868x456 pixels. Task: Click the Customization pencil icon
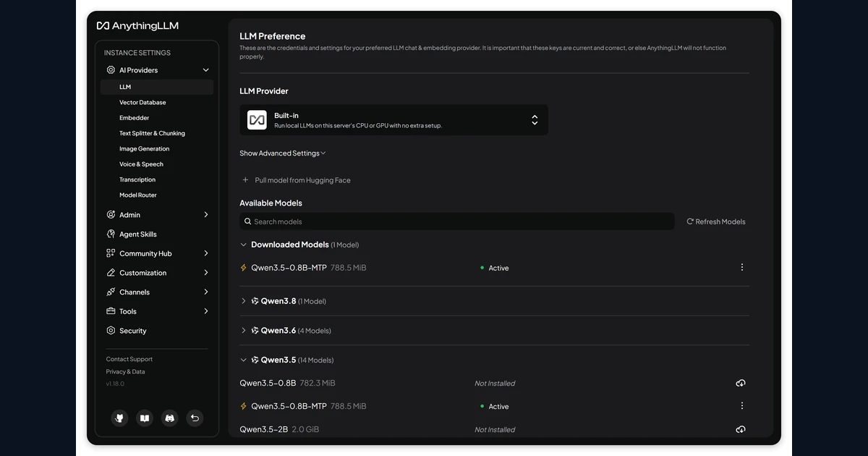(x=111, y=273)
